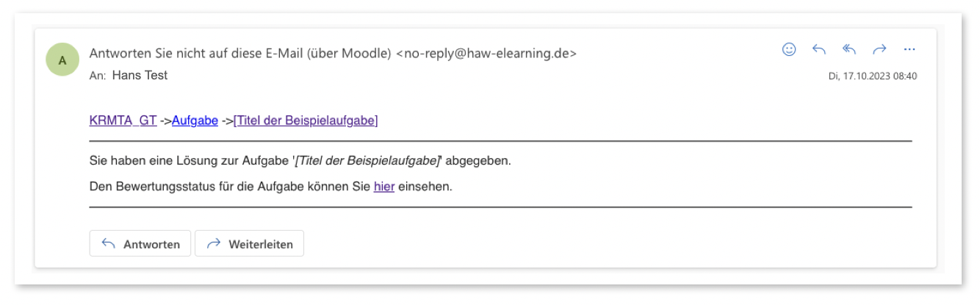The image size is (980, 305).
Task: Click the reply arrow icon in header
Action: (x=819, y=50)
